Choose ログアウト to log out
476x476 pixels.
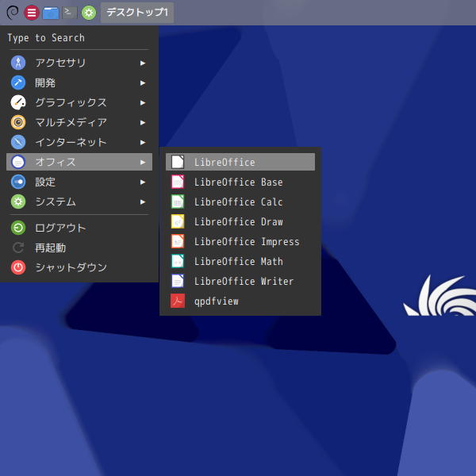[79, 228]
